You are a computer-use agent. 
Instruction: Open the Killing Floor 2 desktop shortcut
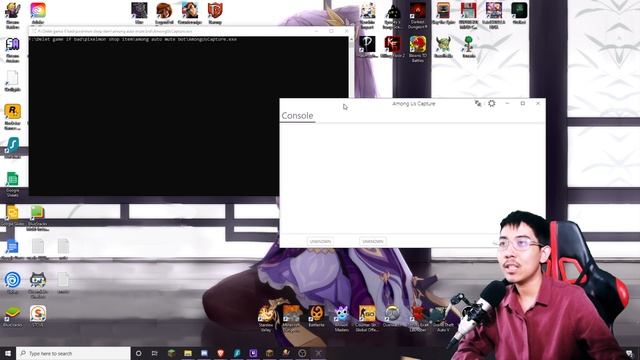click(x=392, y=47)
